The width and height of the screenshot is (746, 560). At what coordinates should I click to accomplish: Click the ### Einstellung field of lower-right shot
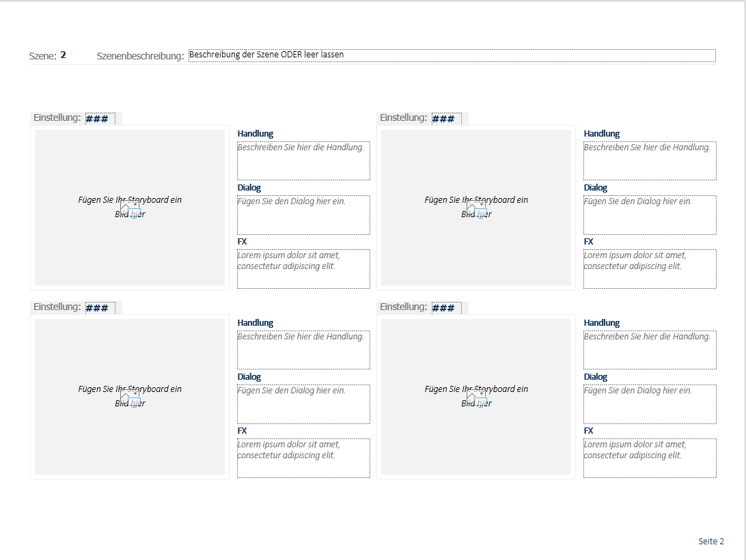coord(446,308)
